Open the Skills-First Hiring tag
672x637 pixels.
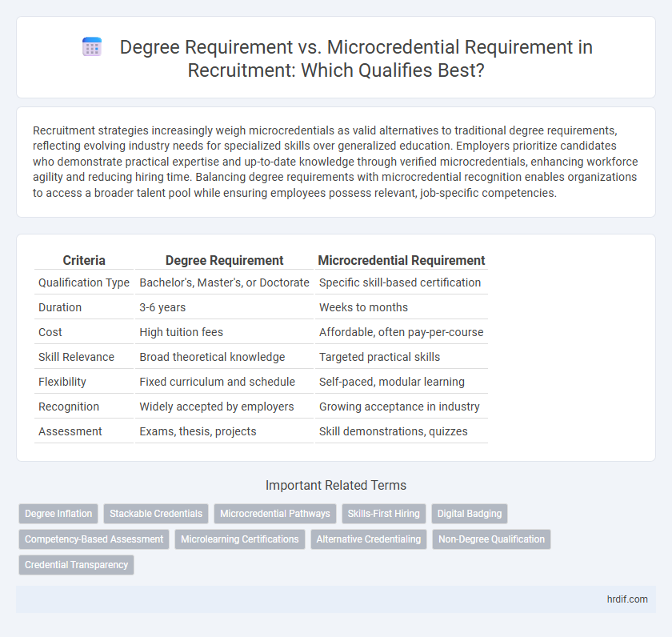point(383,514)
